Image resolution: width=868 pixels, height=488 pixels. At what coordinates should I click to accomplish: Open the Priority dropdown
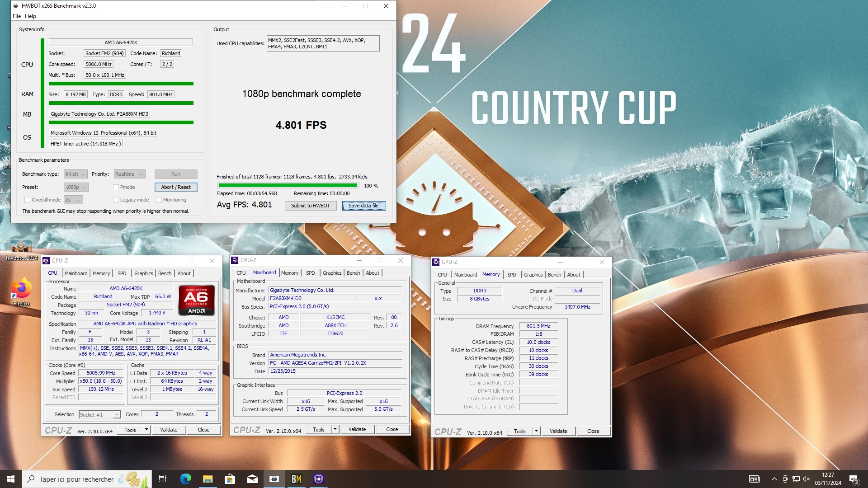129,174
